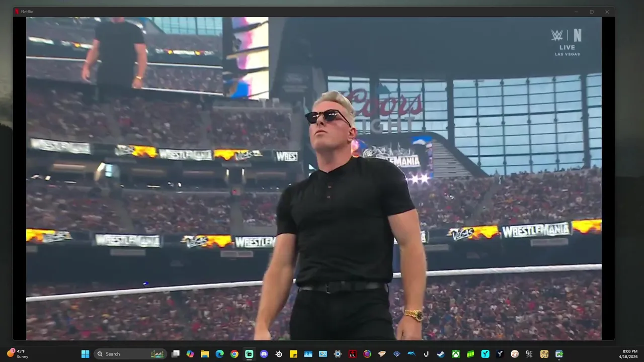Launch the Xbox app from taskbar
The height and width of the screenshot is (362, 644).
coord(456,354)
